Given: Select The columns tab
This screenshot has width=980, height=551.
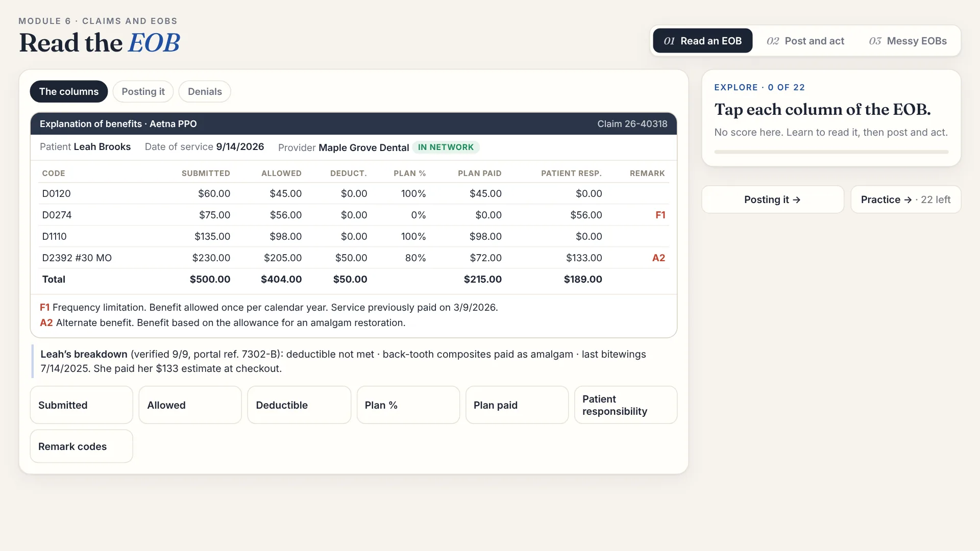Looking at the screenshot, I should pyautogui.click(x=69, y=91).
